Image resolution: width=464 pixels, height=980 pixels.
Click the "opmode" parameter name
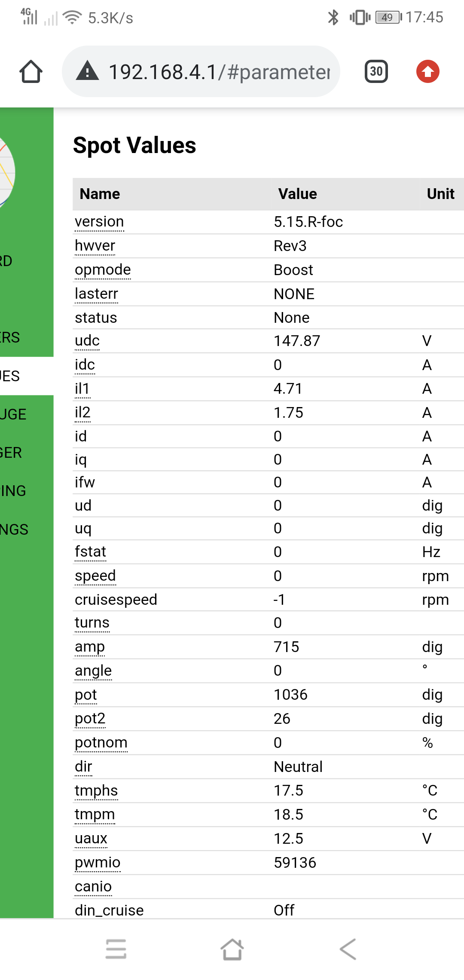(x=103, y=270)
